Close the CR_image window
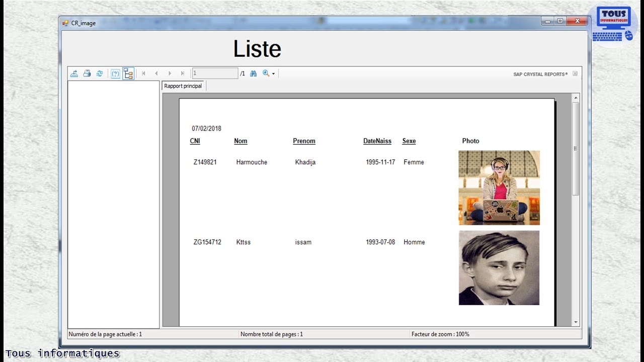644x362 pixels. 578,21
